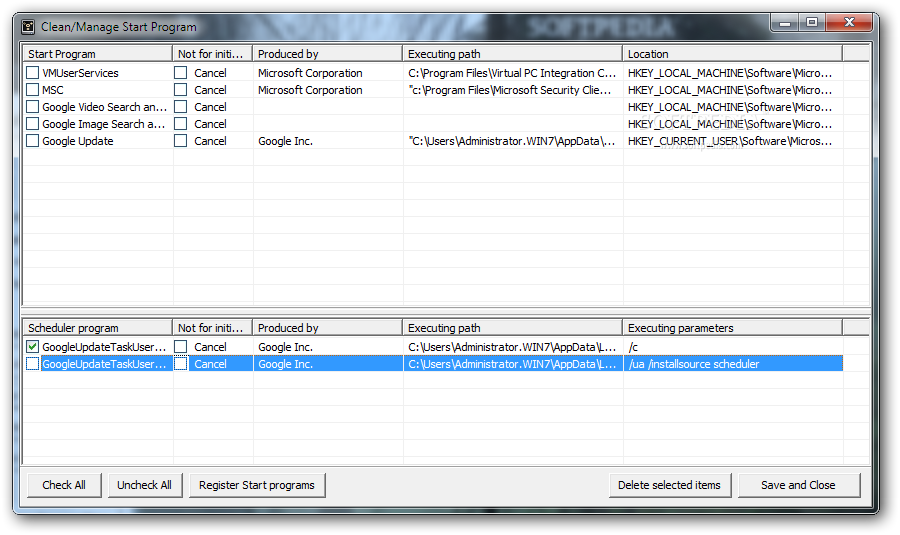This screenshot has width=900, height=535.
Task: Select the Google Image Search a... row
Action: point(103,124)
